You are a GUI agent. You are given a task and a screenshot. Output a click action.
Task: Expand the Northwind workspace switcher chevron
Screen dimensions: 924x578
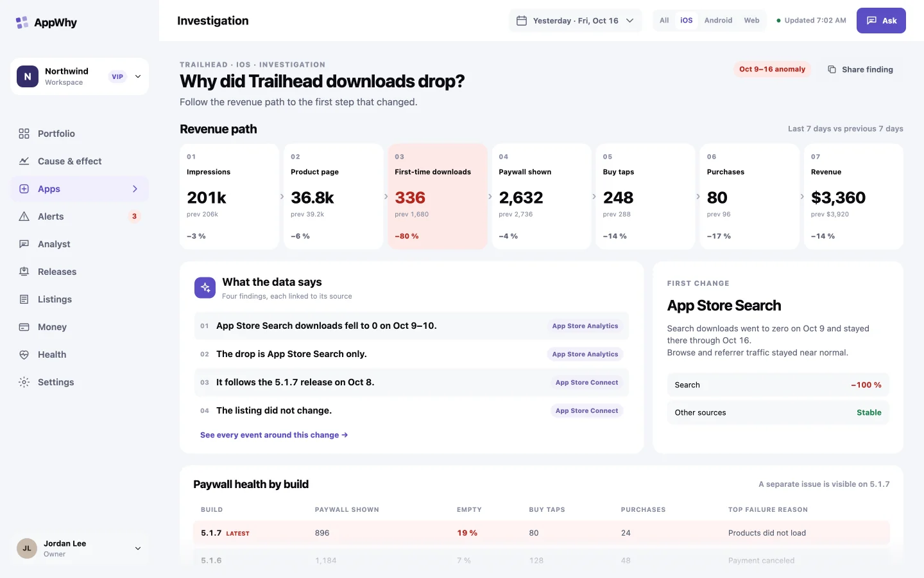click(138, 76)
